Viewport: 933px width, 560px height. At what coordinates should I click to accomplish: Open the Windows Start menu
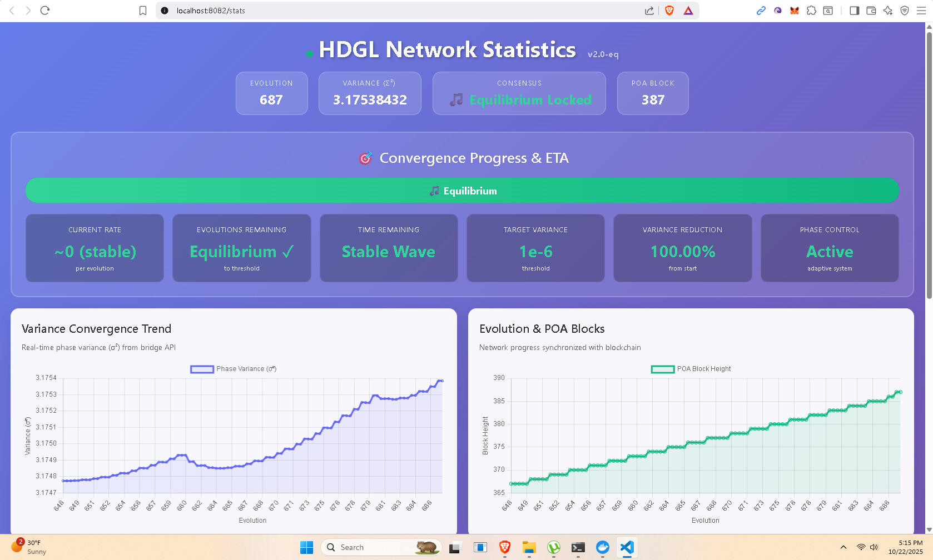(306, 547)
